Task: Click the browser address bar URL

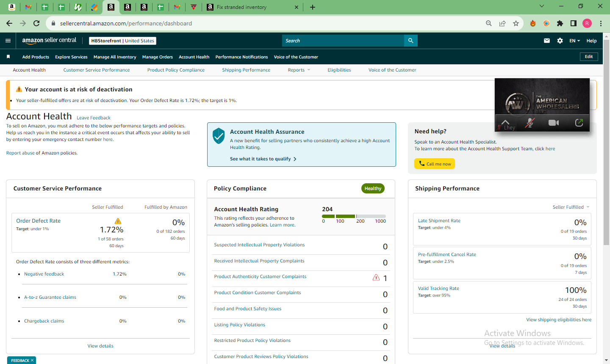Action: click(x=126, y=23)
